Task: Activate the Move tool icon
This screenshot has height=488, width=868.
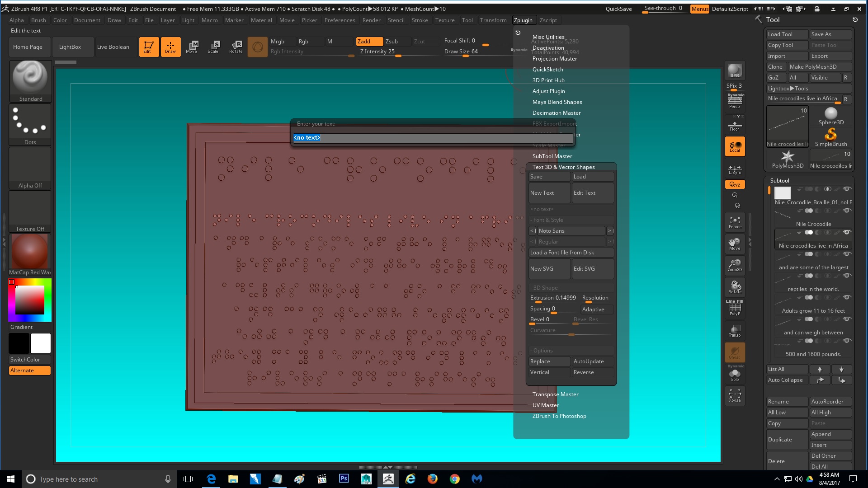Action: [x=192, y=47]
